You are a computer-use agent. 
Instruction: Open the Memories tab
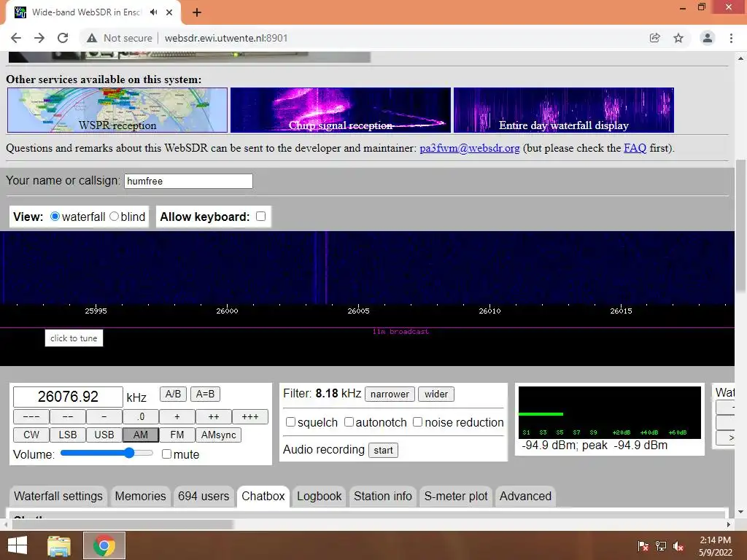(141, 496)
